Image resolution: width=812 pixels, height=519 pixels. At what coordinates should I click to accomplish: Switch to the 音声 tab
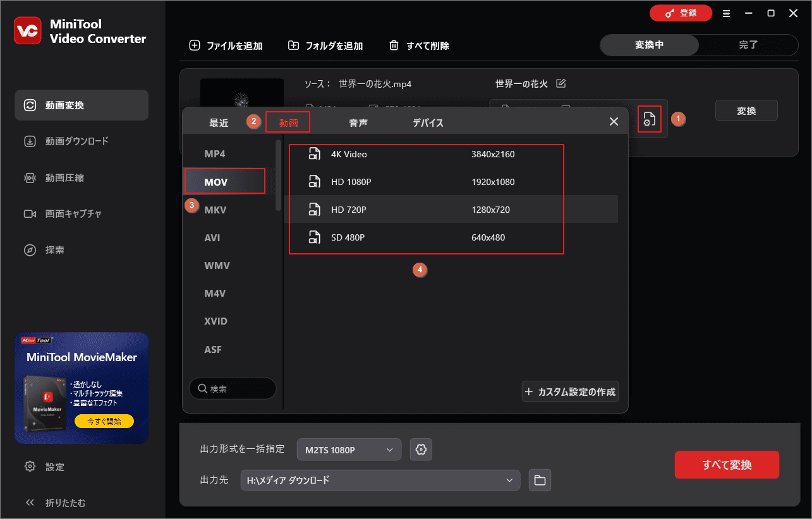358,123
